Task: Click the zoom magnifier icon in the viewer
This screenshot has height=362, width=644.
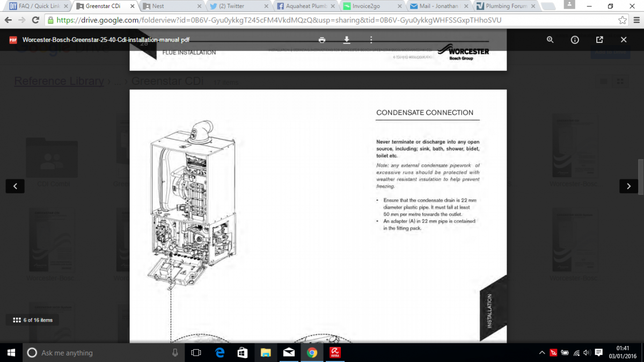Action: tap(550, 40)
